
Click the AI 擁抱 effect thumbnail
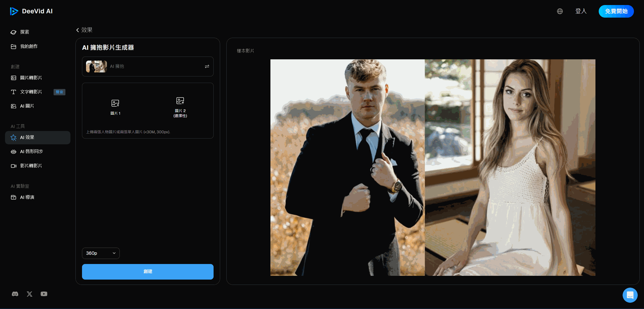click(x=96, y=66)
